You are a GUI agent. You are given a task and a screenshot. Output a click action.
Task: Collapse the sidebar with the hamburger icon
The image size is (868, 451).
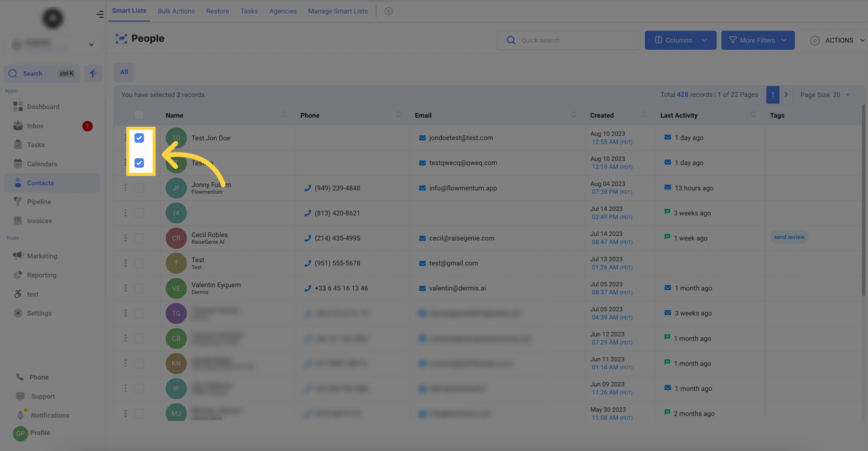[100, 14]
